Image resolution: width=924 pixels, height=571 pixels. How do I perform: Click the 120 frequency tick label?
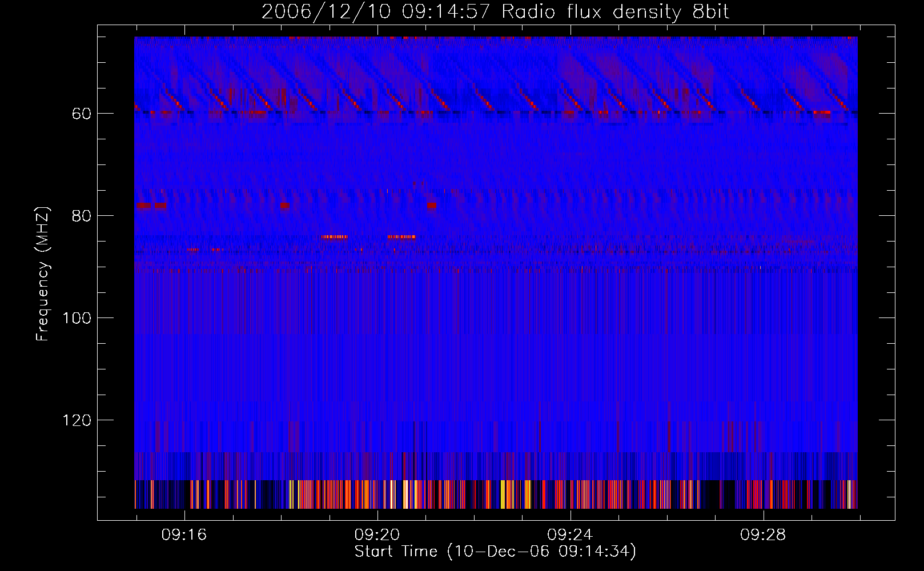77,421
